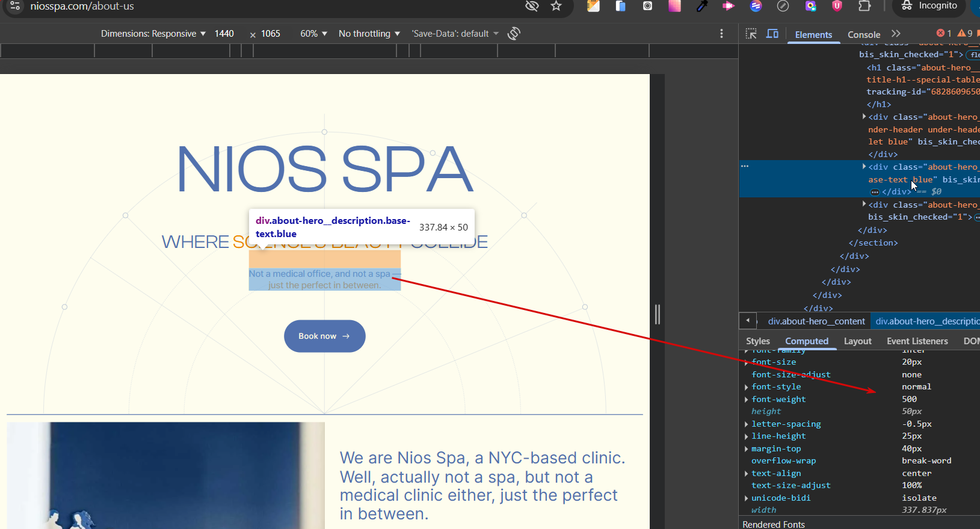Select div.about-hero__content in breadcrumb
Screen dimensions: 980x529
[x=816, y=321]
